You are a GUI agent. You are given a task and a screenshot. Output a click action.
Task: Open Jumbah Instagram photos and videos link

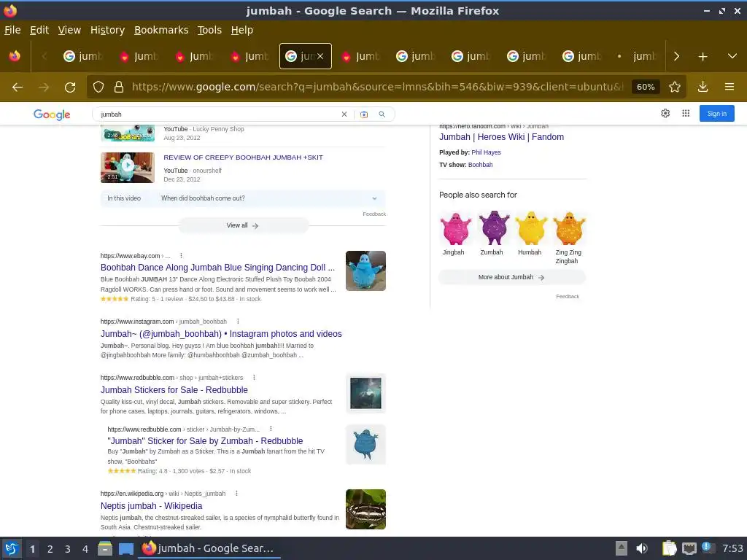221,334
